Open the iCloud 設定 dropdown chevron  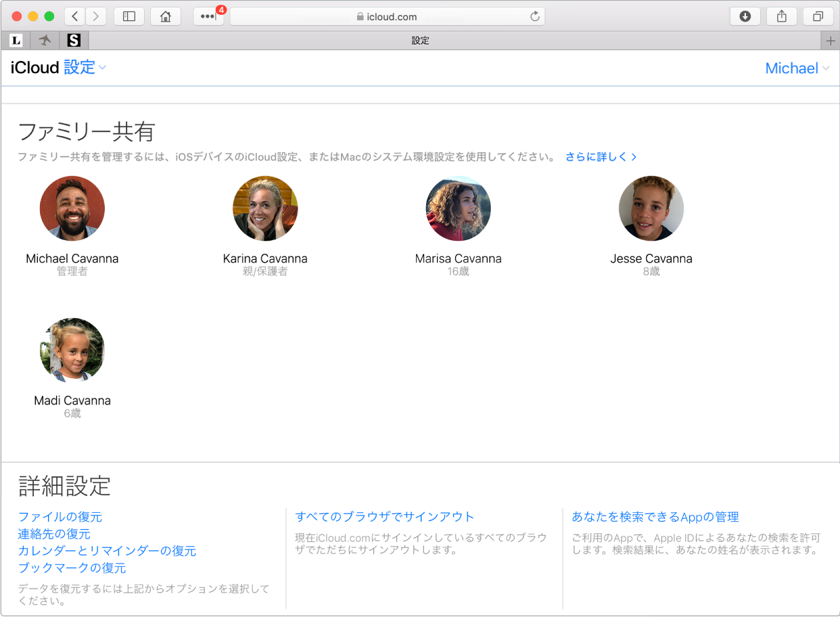point(102,68)
